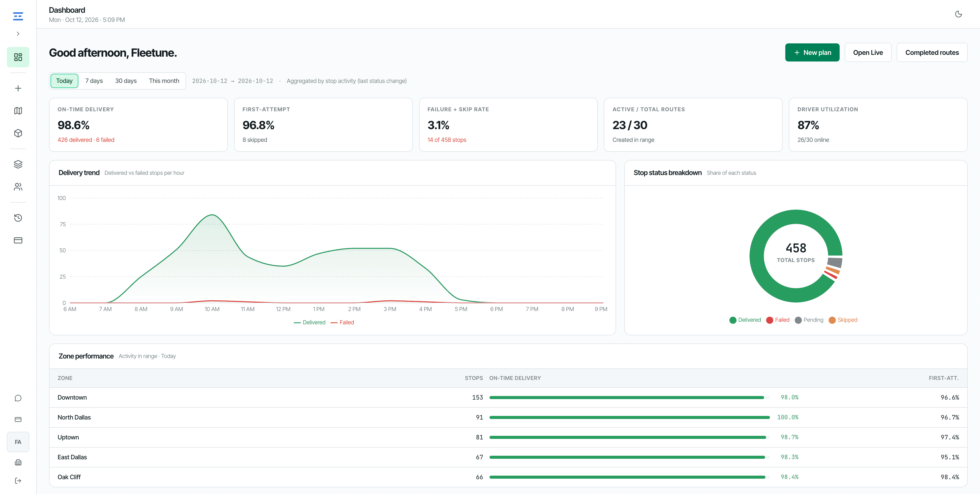This screenshot has width=980, height=494.
Task: Select the East Dallas zone row
Action: [508, 457]
